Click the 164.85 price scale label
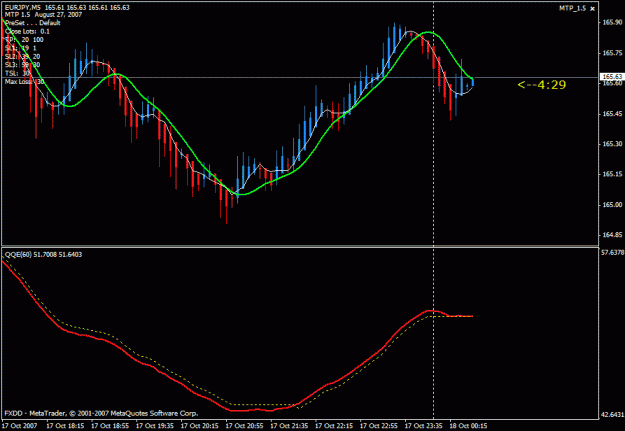Viewport: 625px width, 431px height. pyautogui.click(x=610, y=235)
